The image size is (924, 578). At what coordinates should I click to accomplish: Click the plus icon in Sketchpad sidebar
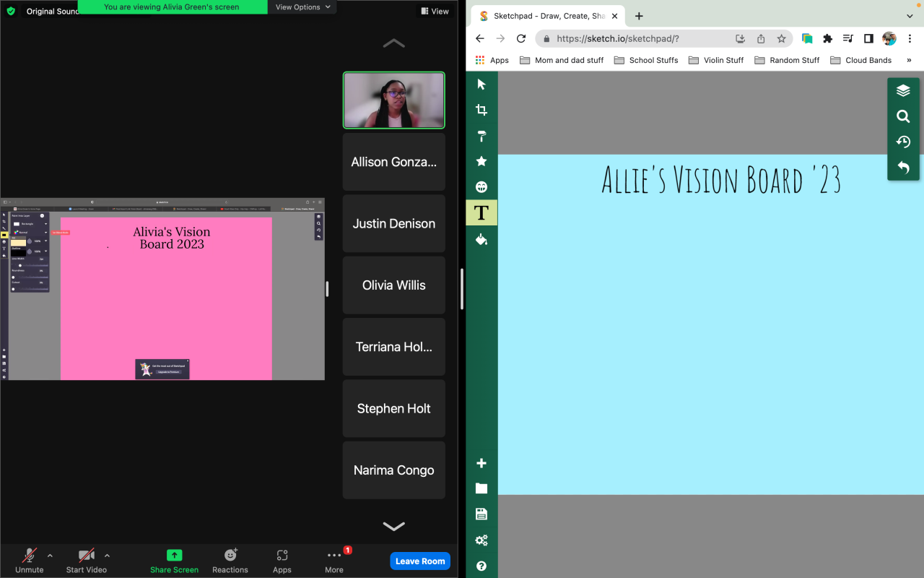tap(481, 463)
